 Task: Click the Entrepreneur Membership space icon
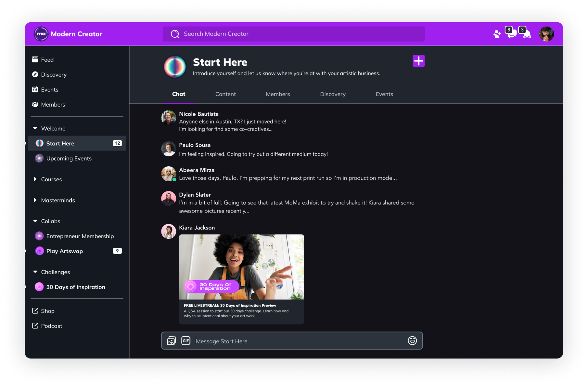(39, 236)
